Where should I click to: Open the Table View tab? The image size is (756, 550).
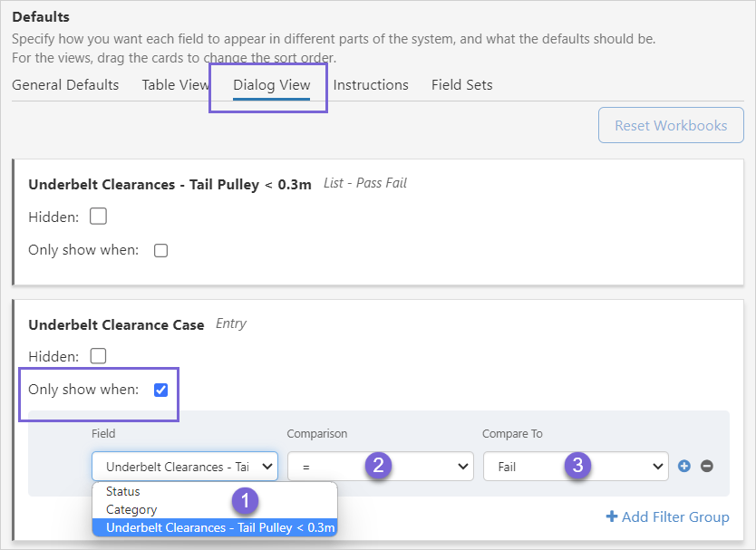point(175,85)
